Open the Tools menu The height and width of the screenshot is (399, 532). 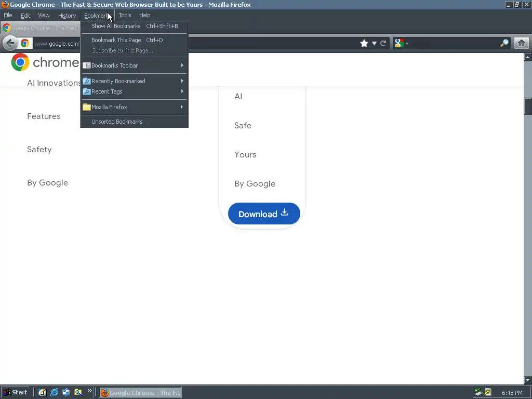tap(125, 15)
